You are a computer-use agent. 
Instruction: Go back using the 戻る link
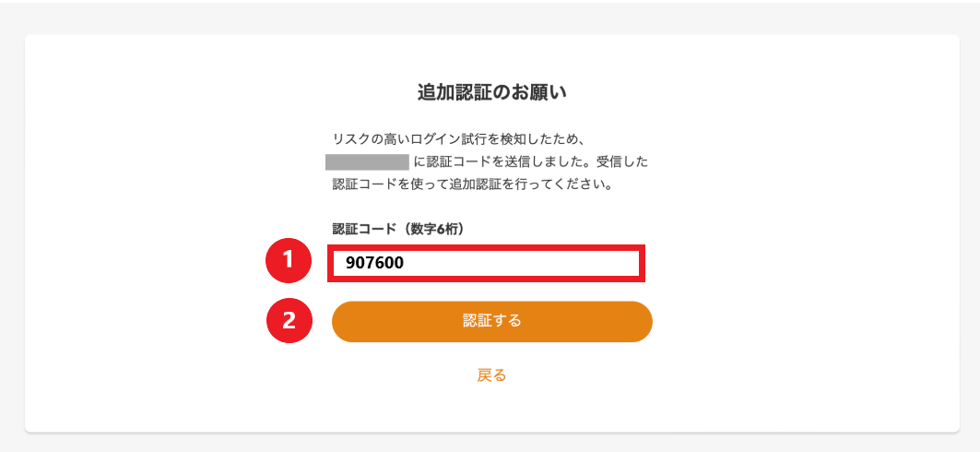[492, 375]
